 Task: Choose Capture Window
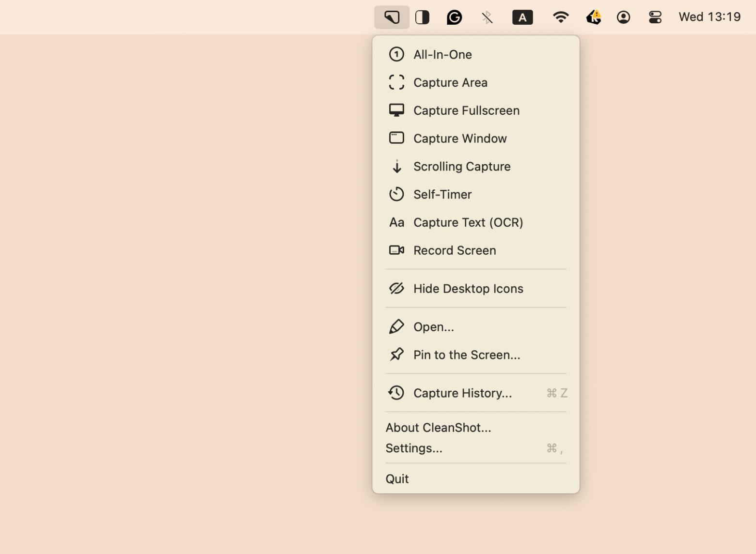pos(459,139)
